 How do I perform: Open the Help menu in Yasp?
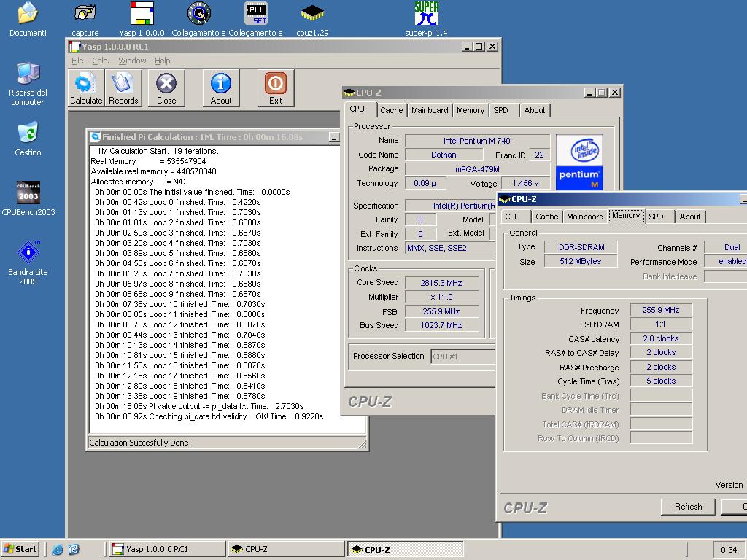pyautogui.click(x=162, y=61)
